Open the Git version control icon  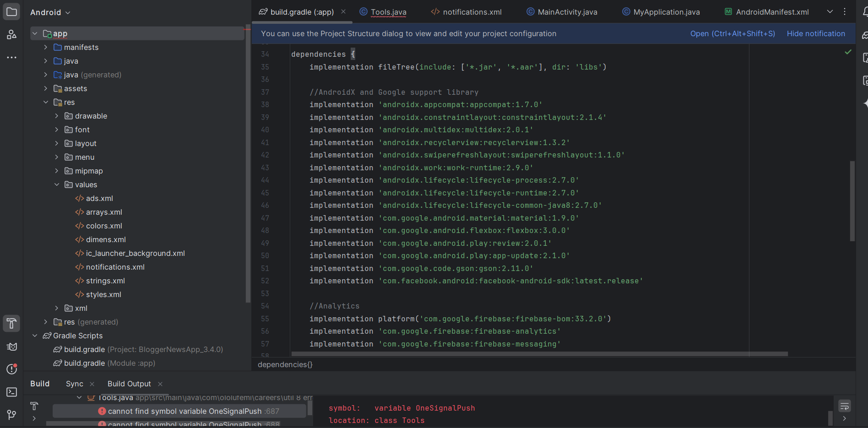(x=11, y=415)
